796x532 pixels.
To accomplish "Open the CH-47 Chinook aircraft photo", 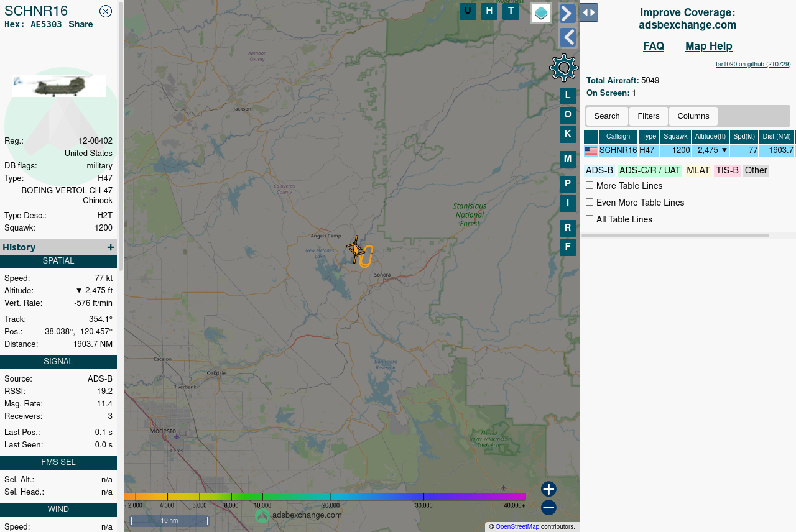I will (x=58, y=86).
